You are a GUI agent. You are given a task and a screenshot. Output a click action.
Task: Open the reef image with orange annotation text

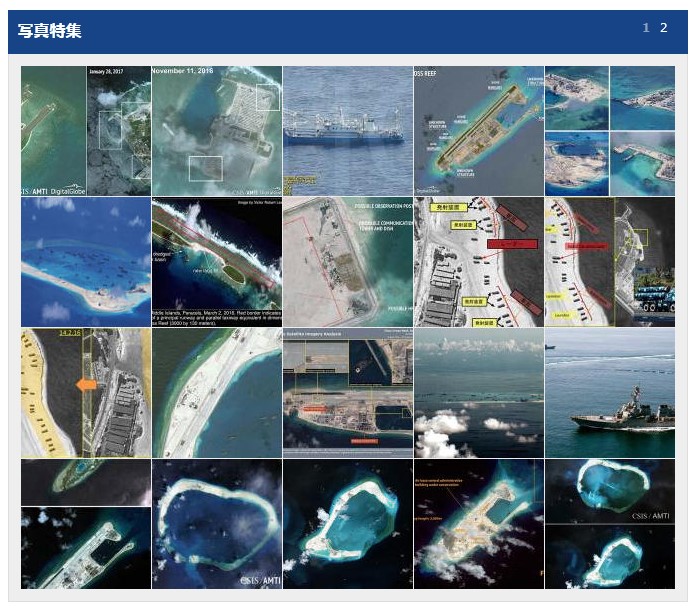(478, 523)
